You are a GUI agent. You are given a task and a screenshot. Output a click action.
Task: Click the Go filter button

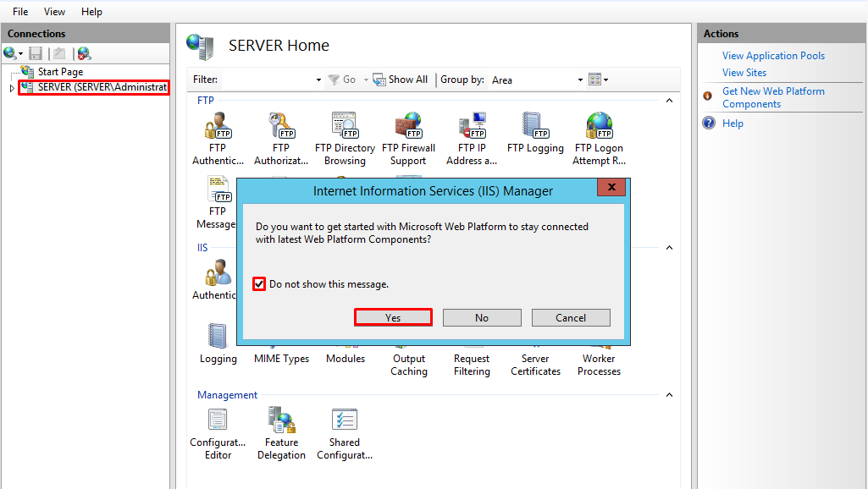(x=342, y=80)
